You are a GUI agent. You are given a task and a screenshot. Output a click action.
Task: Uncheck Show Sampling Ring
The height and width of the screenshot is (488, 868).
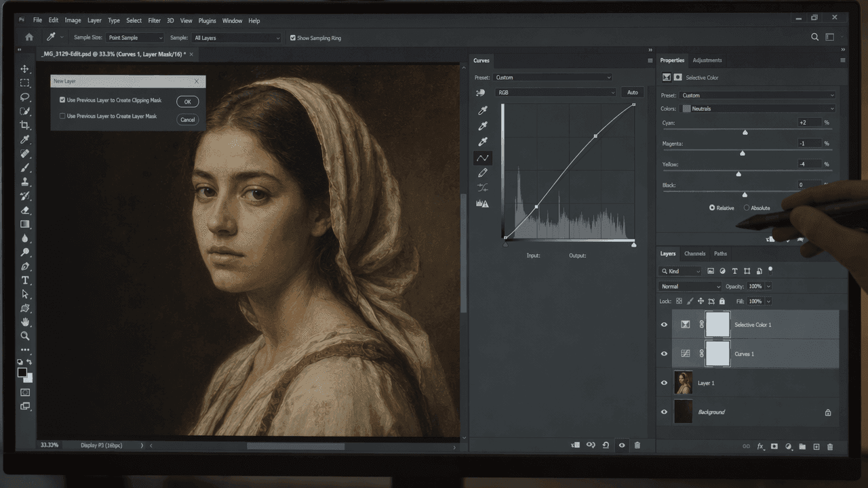coord(293,38)
